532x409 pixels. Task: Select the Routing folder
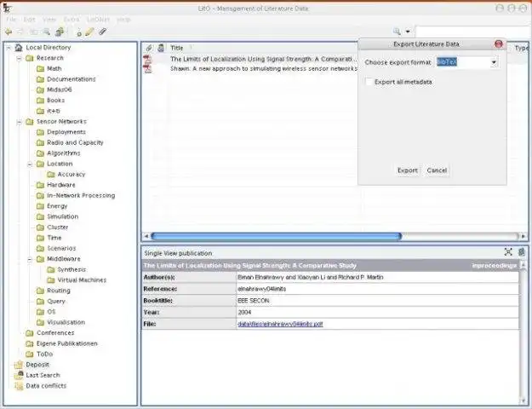(x=59, y=291)
